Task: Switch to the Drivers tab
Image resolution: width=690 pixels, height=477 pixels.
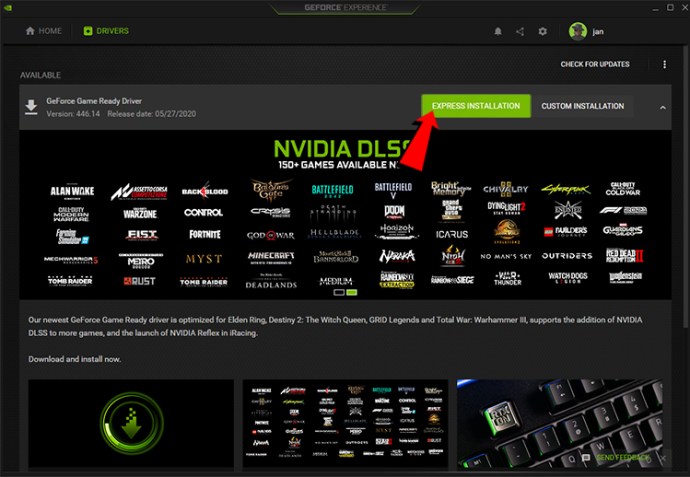Action: (106, 31)
